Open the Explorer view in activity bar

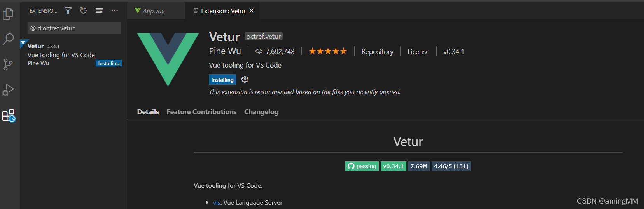[8, 14]
